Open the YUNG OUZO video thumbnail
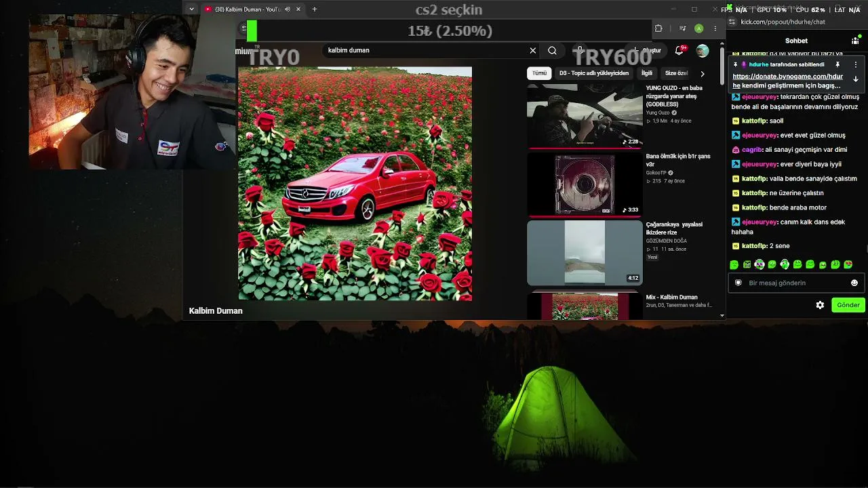868x488 pixels. point(585,116)
